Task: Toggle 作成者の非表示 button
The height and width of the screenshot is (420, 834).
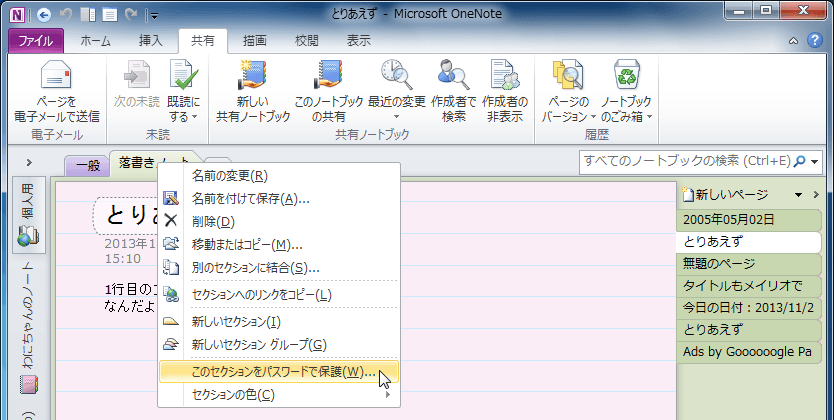Action: [x=505, y=90]
